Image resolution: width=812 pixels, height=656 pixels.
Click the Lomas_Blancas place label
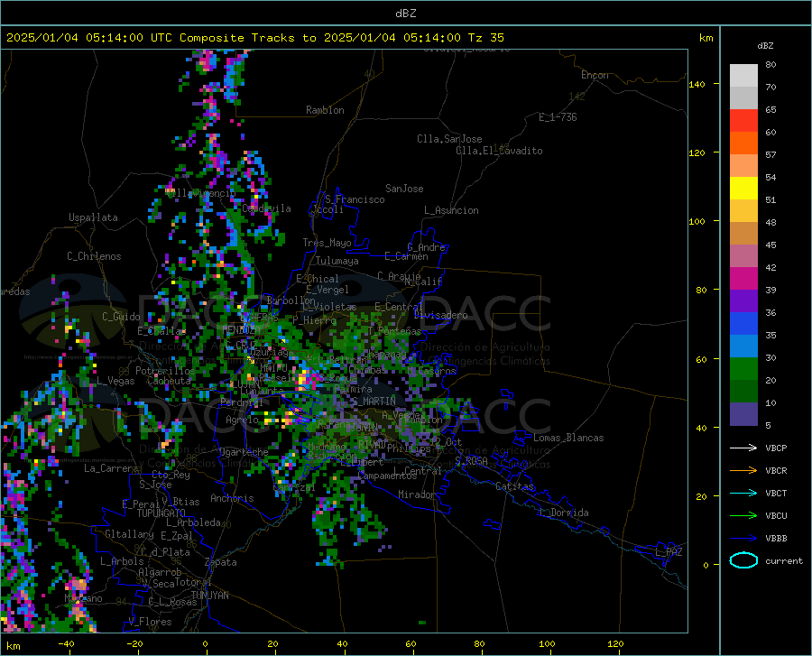(568, 438)
